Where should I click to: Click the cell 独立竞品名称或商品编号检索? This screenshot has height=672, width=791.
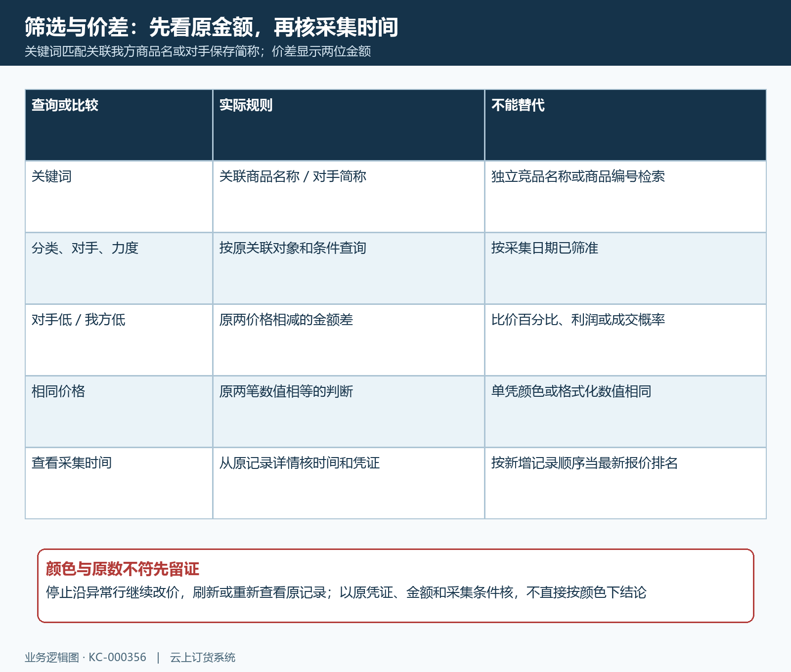click(625, 197)
